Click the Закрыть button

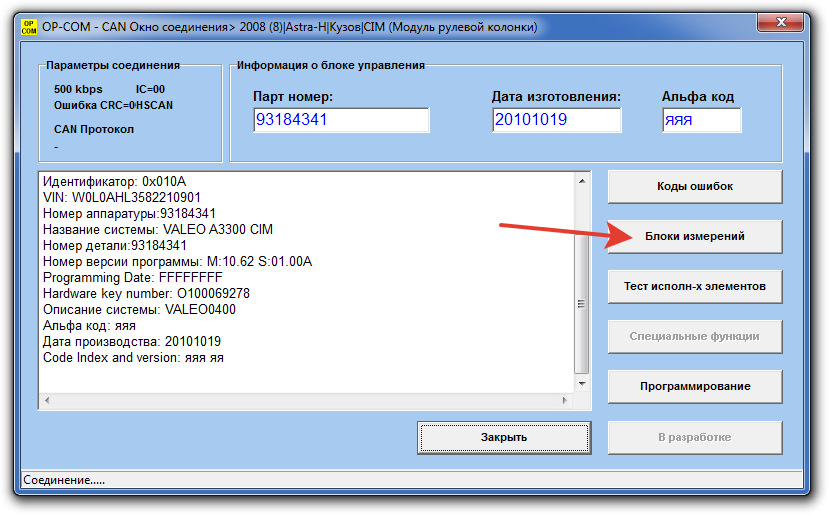pos(504,437)
